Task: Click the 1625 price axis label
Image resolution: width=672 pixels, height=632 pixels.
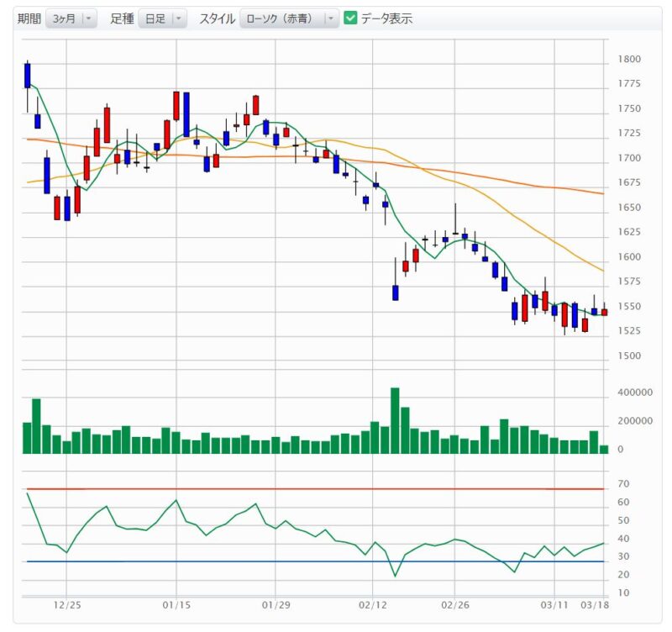Action: pos(629,232)
